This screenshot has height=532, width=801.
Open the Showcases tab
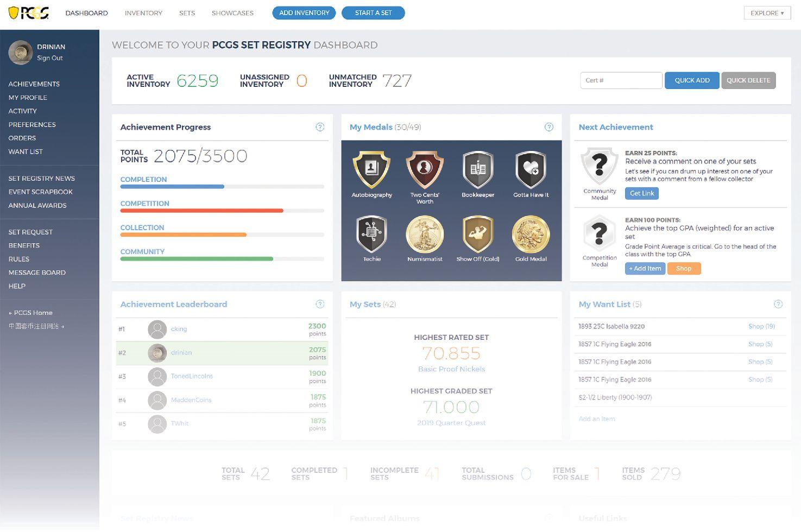pos(232,13)
